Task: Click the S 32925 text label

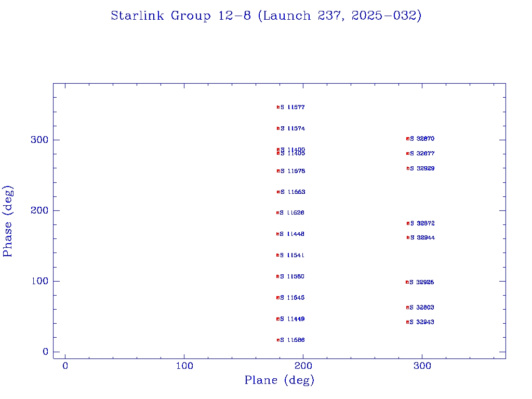Action: pos(421,283)
